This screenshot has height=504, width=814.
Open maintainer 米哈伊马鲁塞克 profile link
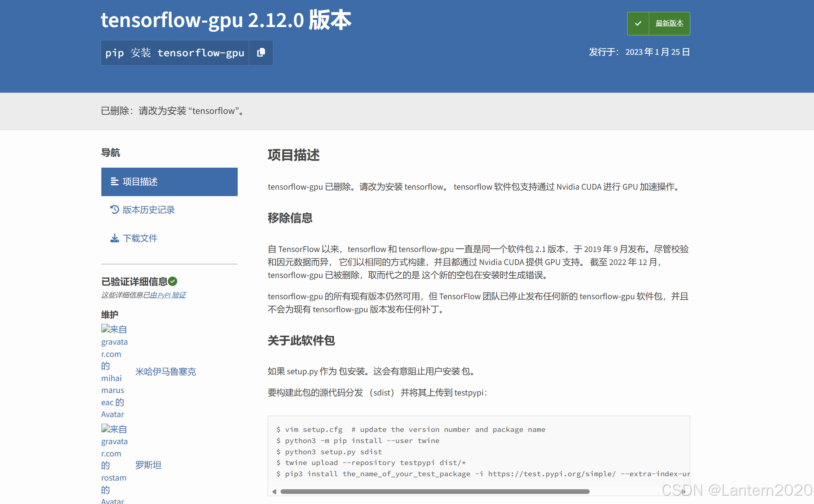[166, 372]
